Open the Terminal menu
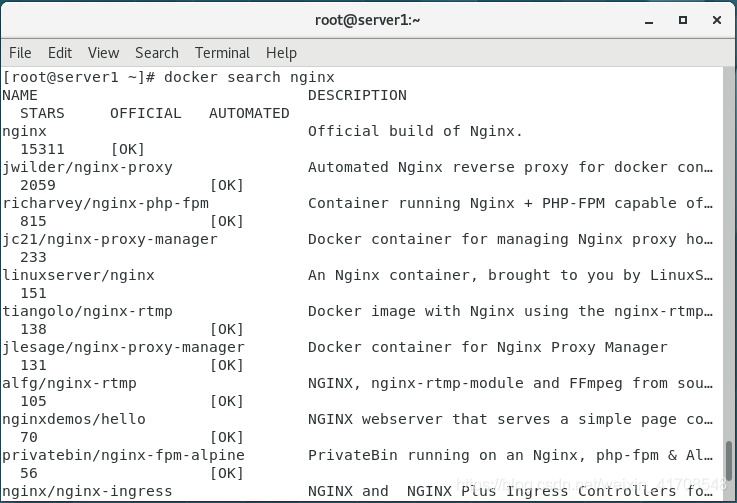 tap(222, 53)
